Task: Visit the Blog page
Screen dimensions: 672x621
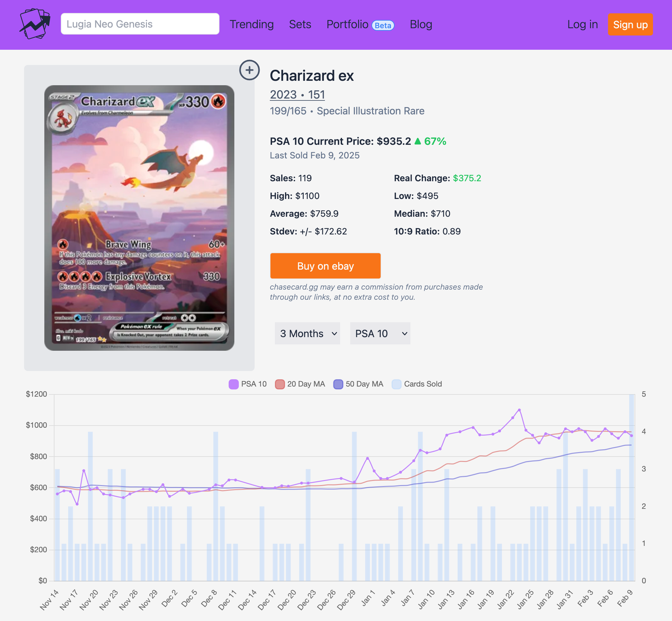Action: (x=421, y=24)
